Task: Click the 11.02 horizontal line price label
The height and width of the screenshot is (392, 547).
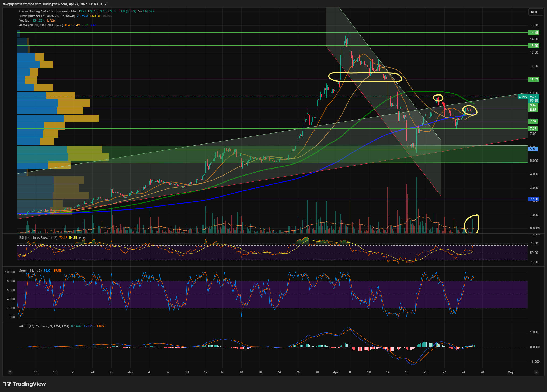Action: click(x=534, y=79)
